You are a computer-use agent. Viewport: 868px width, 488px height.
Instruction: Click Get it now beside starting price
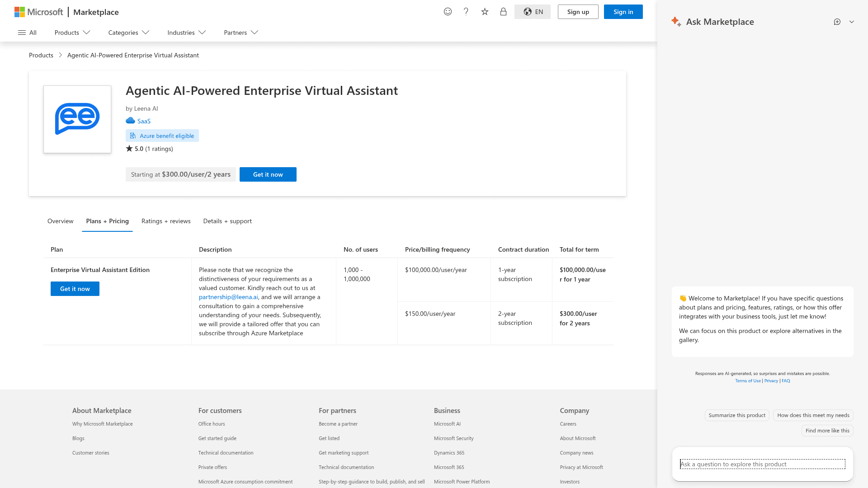pos(268,174)
